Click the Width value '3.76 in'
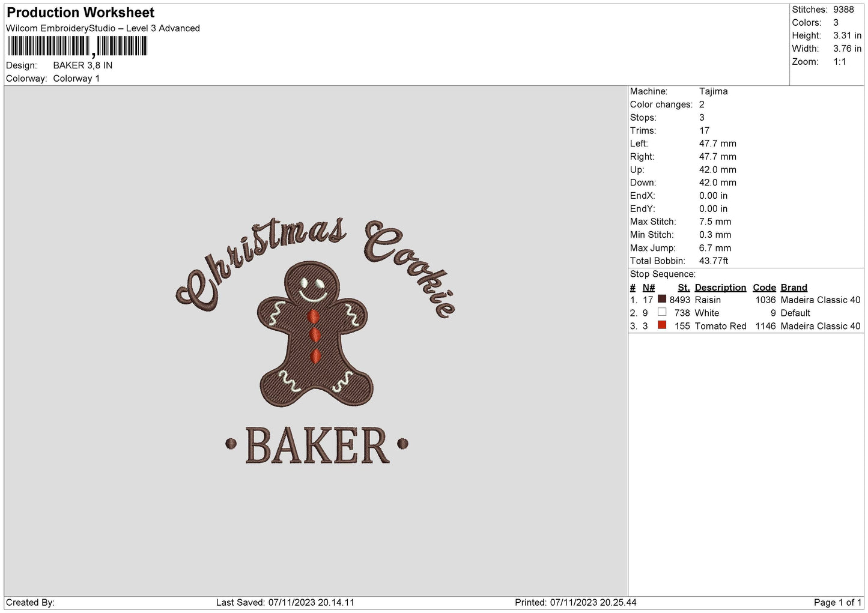This screenshot has width=868, height=613. (847, 49)
